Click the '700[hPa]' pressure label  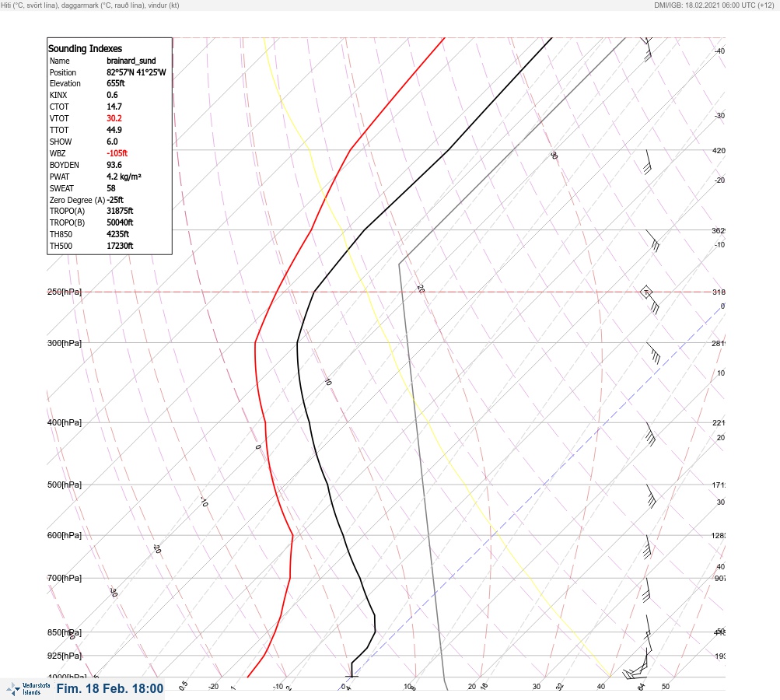tap(65, 578)
